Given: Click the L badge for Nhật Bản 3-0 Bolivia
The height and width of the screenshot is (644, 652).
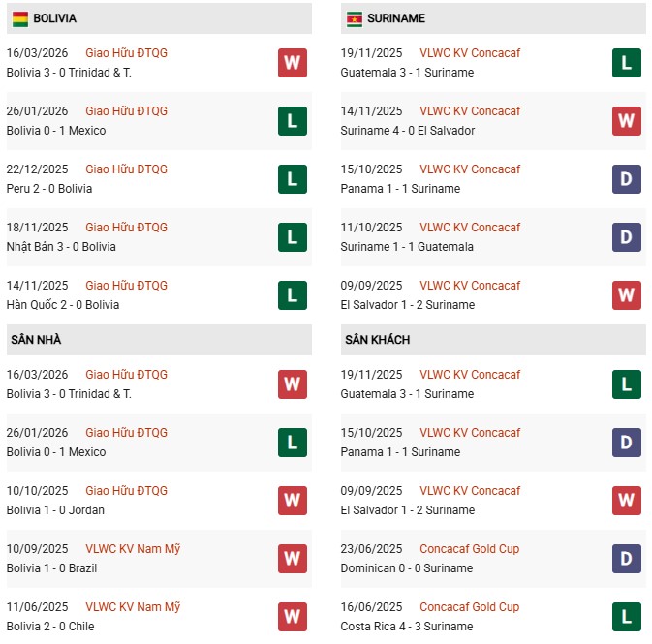Looking at the screenshot, I should pyautogui.click(x=293, y=237).
